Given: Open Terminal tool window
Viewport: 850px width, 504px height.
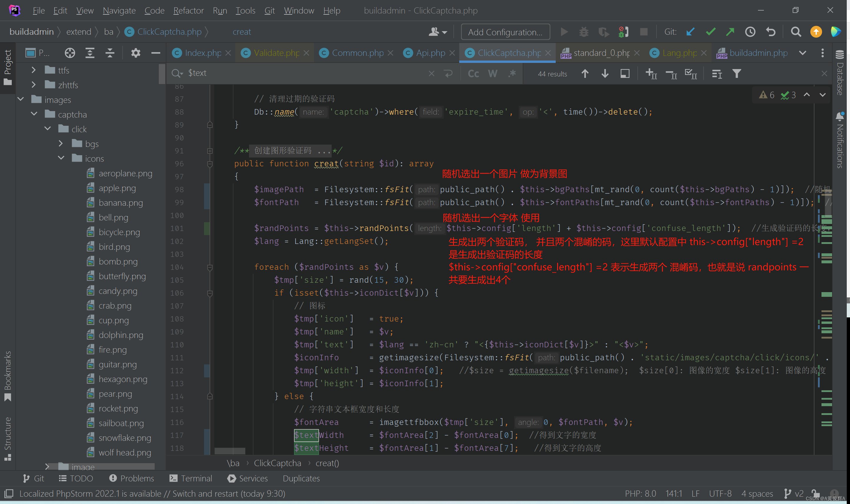Looking at the screenshot, I should [191, 478].
